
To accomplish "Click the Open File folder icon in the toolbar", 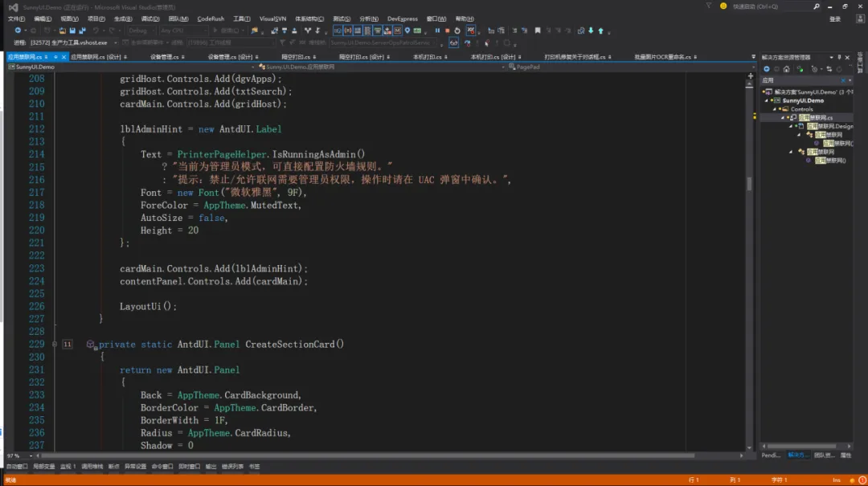I will 62,31.
